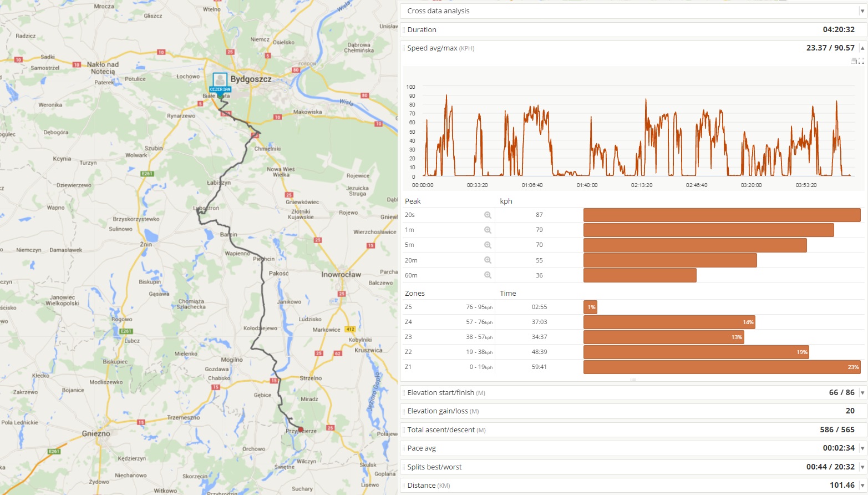The height and width of the screenshot is (495, 868).
Task: Click the 60m peak 36 kph bar
Action: [x=639, y=275]
